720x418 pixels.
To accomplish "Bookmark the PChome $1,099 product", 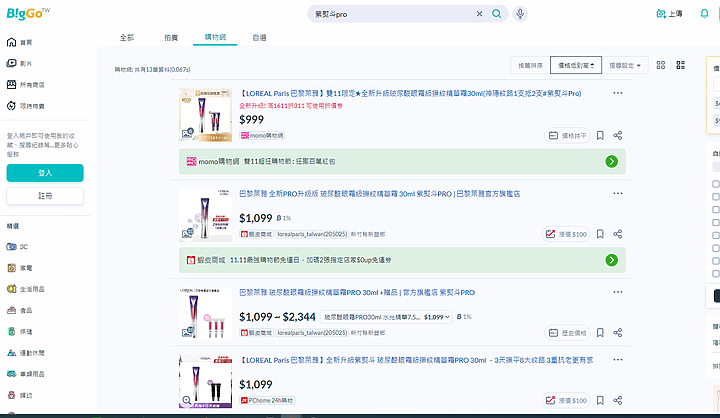I will click(x=600, y=401).
